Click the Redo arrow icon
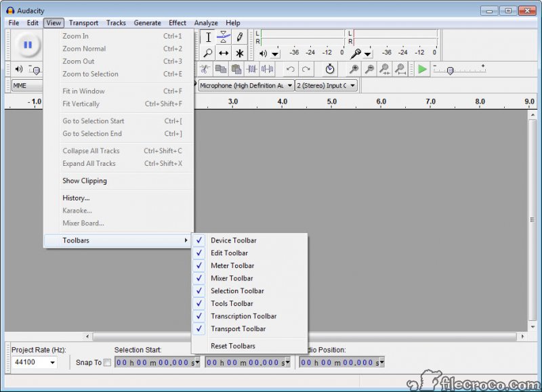This screenshot has height=392, width=542. pos(306,69)
